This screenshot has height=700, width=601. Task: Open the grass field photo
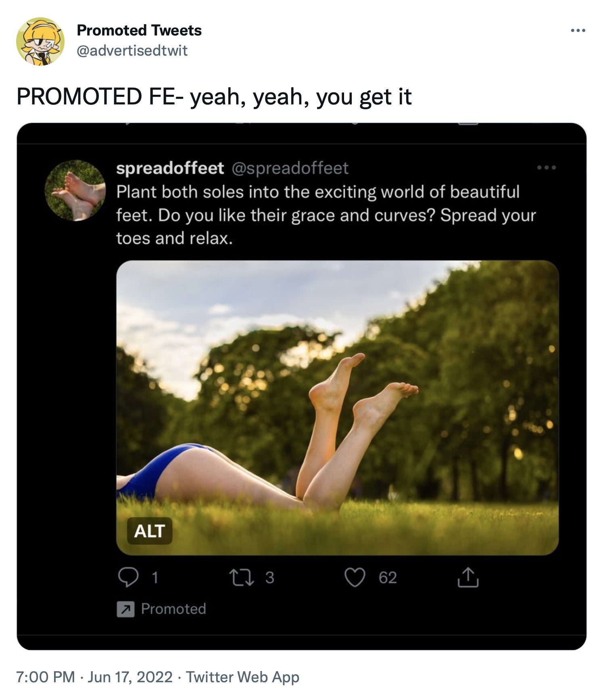[x=337, y=407]
